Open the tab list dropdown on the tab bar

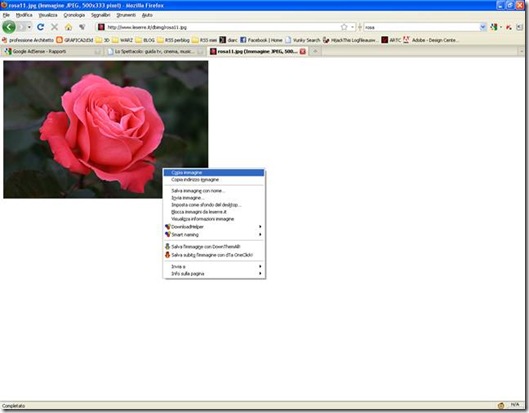tap(521, 52)
